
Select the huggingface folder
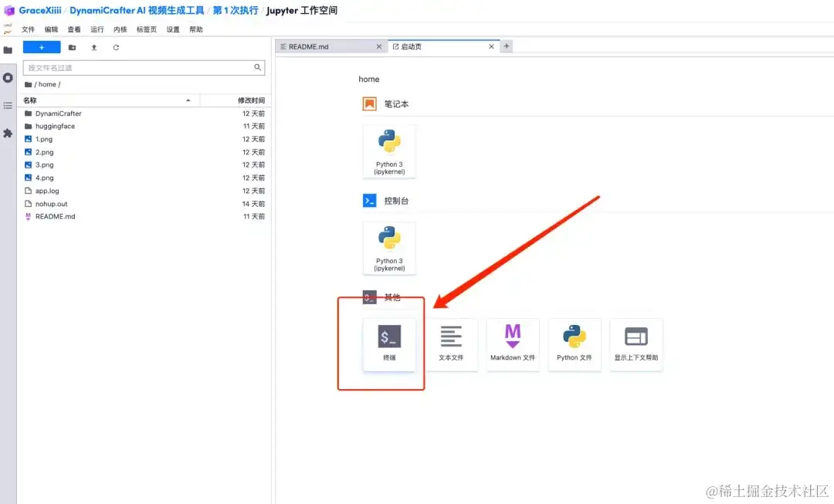coord(144,126)
